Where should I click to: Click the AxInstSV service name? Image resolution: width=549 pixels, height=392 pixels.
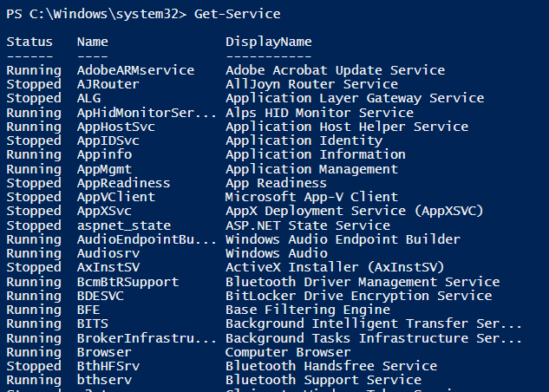109,267
